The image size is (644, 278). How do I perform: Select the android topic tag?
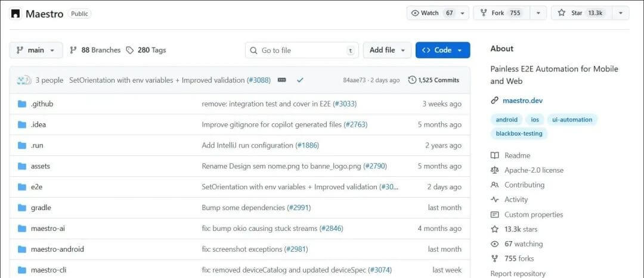(506, 120)
